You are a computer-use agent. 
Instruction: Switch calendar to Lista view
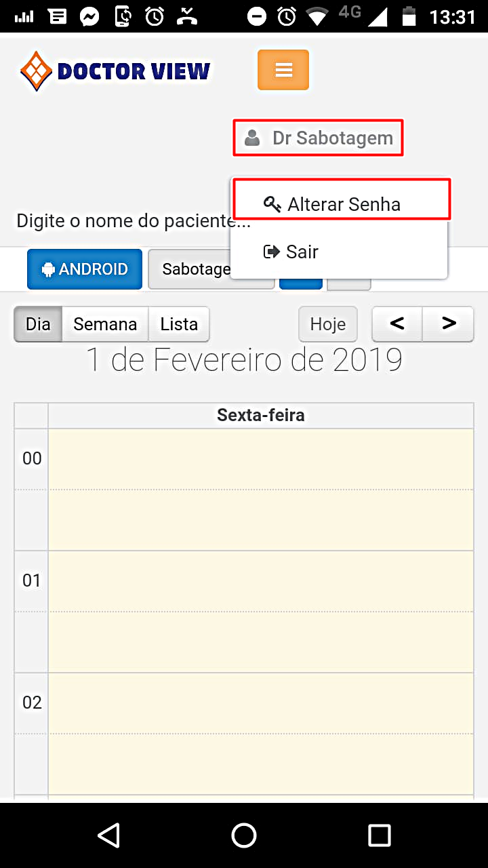pyautogui.click(x=179, y=324)
